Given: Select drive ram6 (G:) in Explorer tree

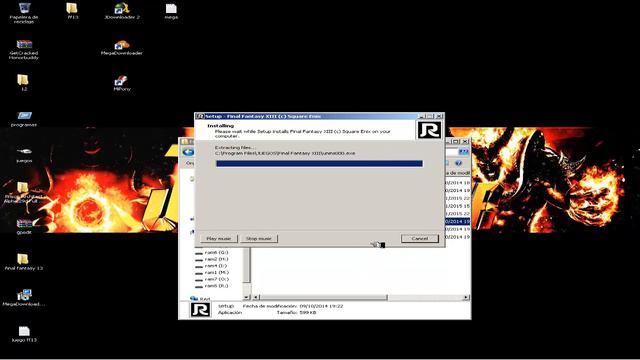Looking at the screenshot, I should tap(211, 253).
